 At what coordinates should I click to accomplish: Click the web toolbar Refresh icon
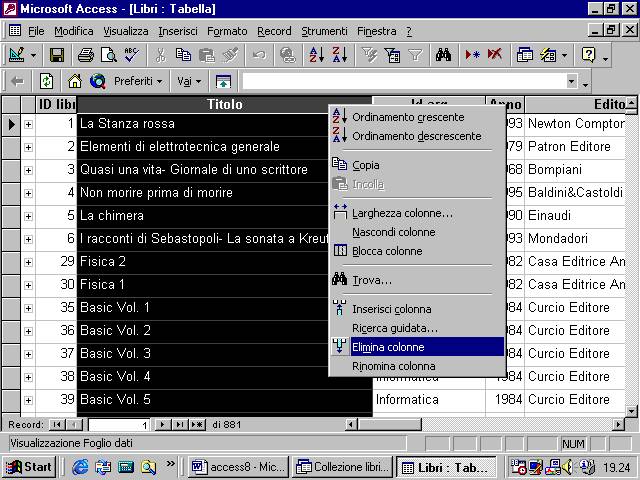(x=46, y=81)
